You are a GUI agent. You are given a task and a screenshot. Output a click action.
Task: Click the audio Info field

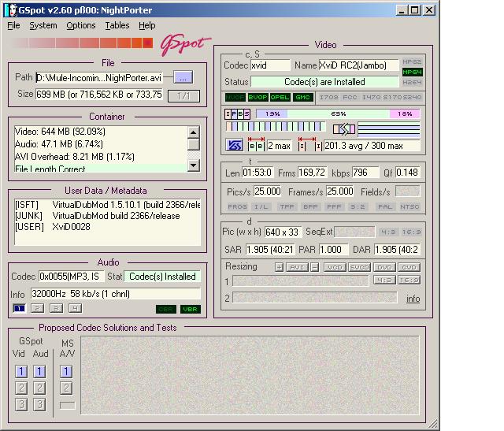coord(116,294)
